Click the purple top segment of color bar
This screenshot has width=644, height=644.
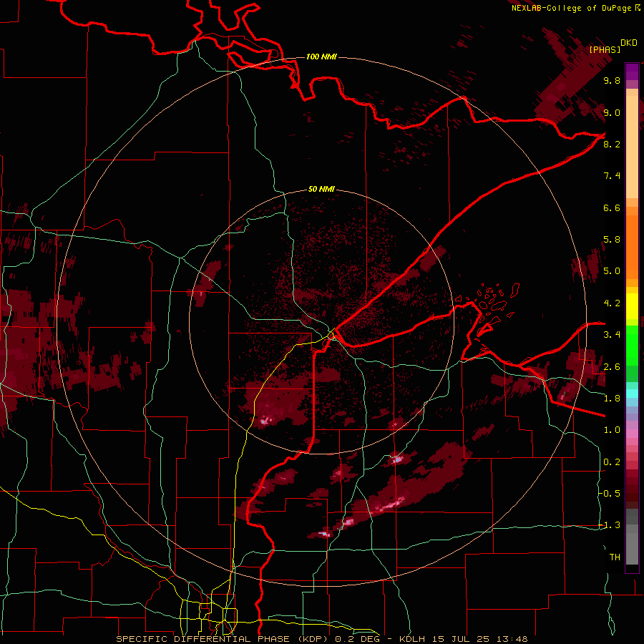click(x=632, y=72)
